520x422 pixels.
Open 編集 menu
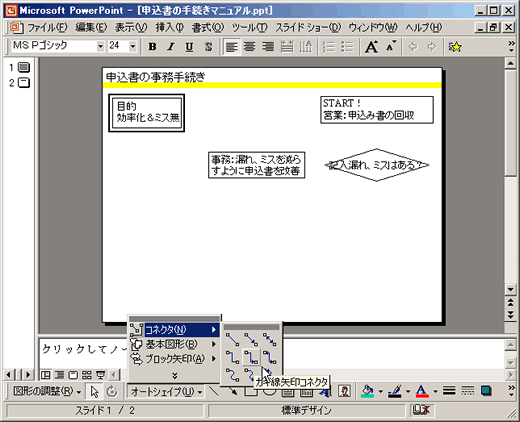click(x=91, y=27)
